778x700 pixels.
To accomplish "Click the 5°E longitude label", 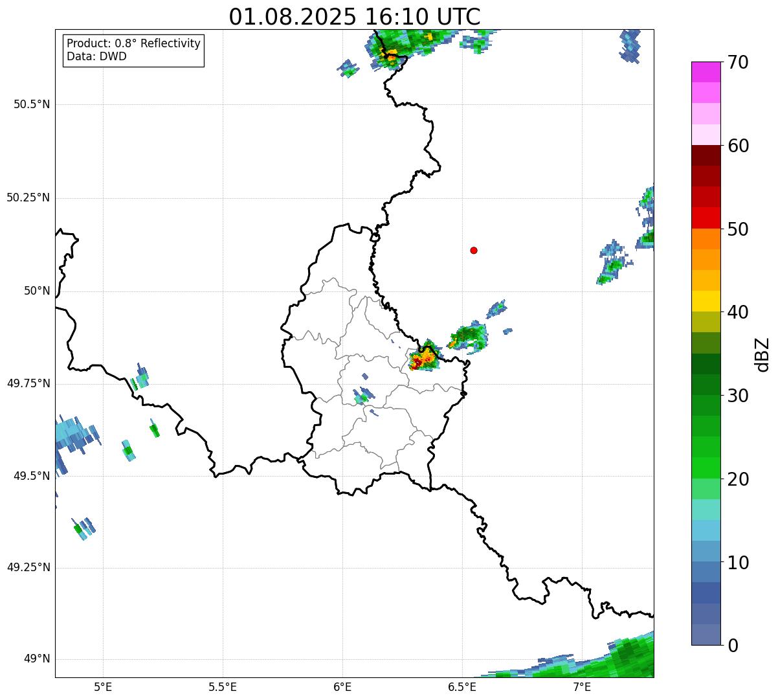I will (103, 686).
